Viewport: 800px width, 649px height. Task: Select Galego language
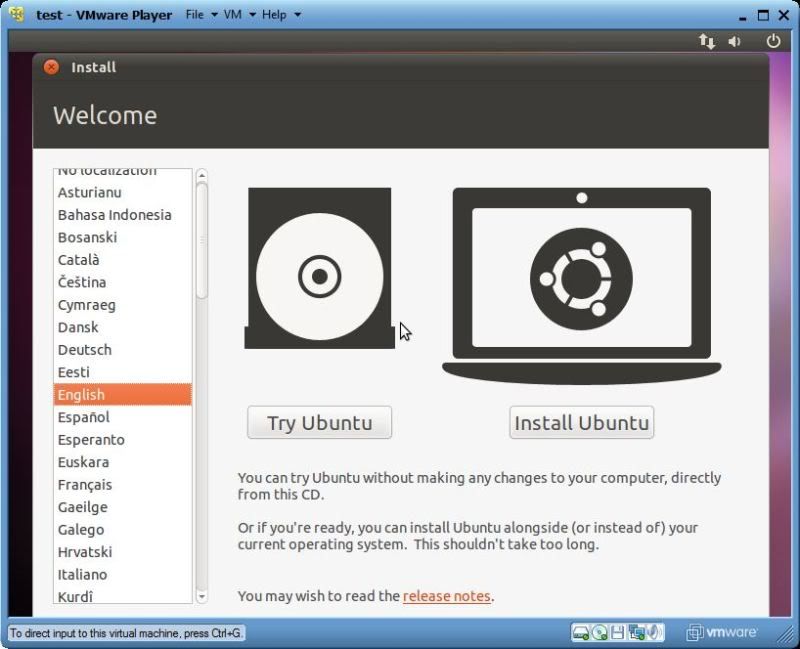tap(122, 529)
